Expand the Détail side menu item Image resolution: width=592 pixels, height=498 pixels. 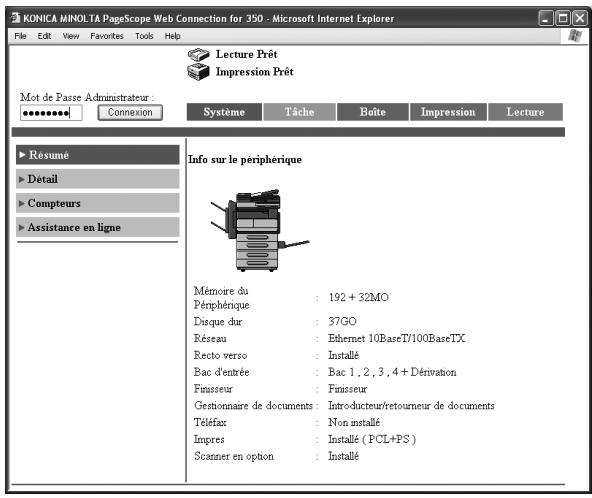97,179
